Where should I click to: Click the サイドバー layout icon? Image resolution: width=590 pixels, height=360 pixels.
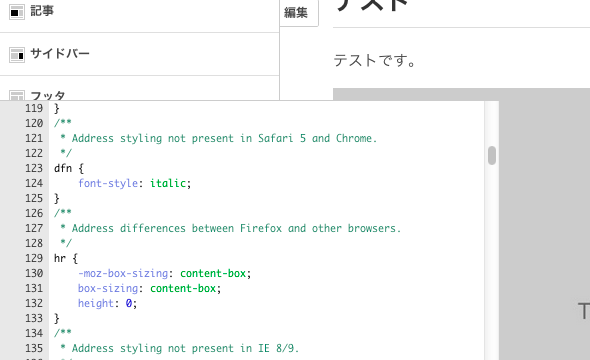17,55
